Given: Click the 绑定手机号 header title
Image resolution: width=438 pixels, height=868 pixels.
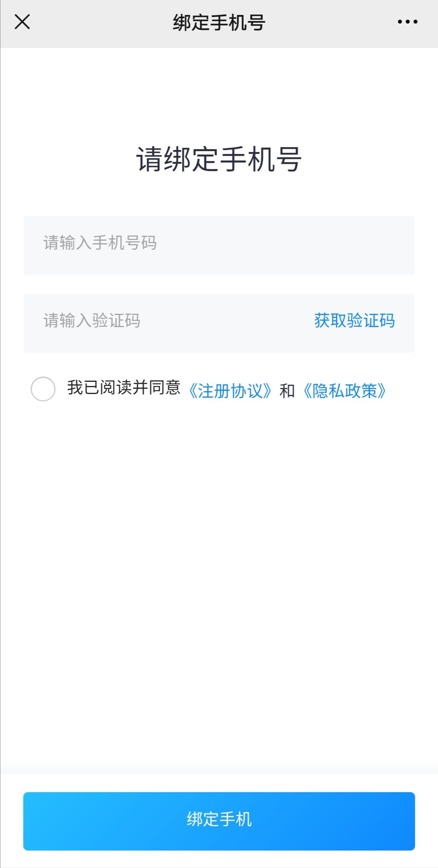Looking at the screenshot, I should tap(219, 23).
